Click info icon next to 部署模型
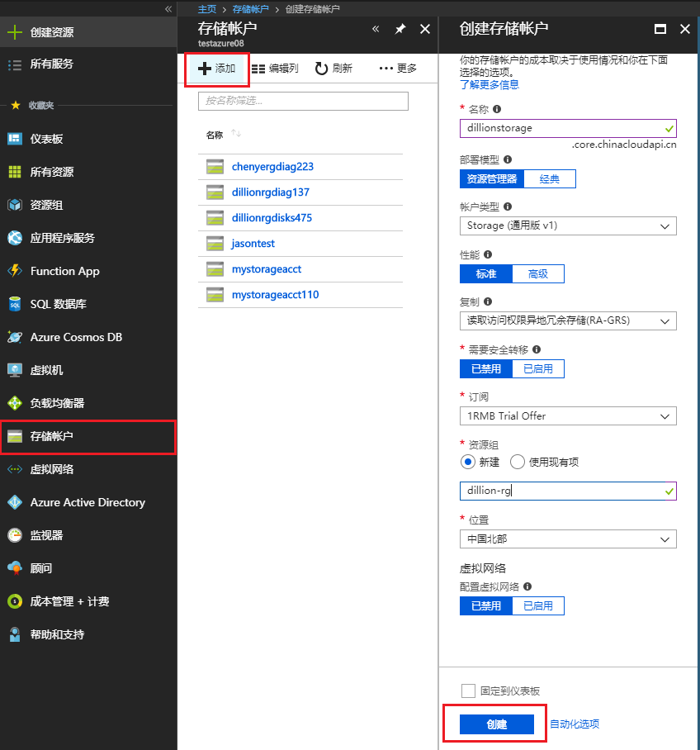This screenshot has height=750, width=700. coord(508,159)
